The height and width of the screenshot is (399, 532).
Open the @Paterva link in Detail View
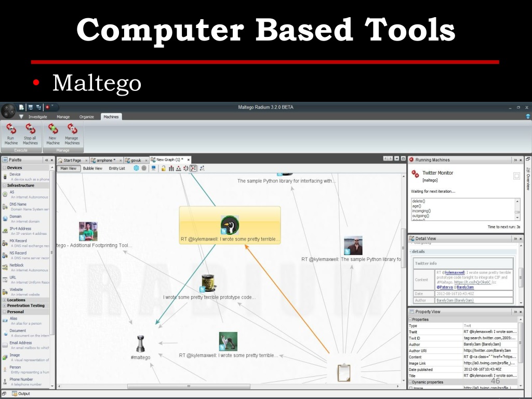445,287
